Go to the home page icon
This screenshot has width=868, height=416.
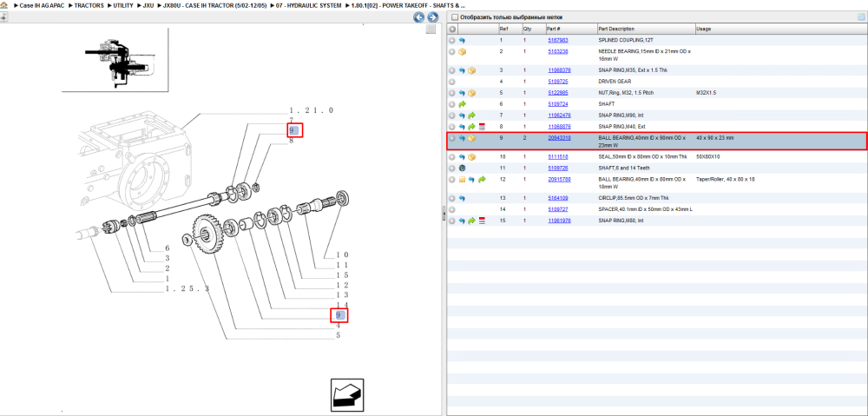[4, 5]
